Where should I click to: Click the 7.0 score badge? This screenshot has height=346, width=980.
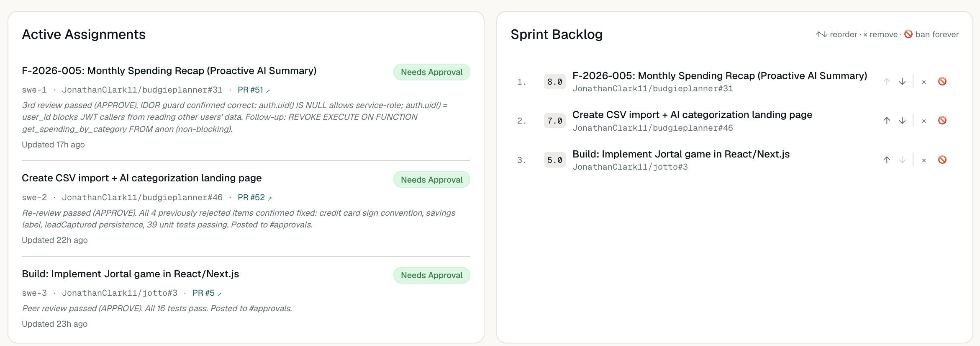(x=554, y=121)
